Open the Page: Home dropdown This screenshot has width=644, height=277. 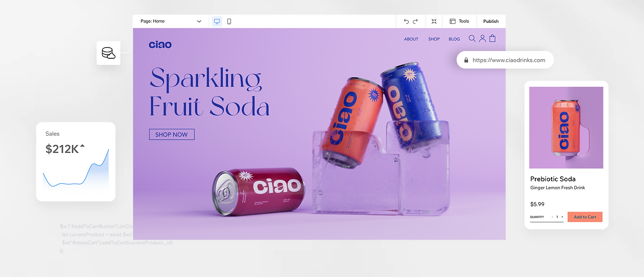pos(170,21)
